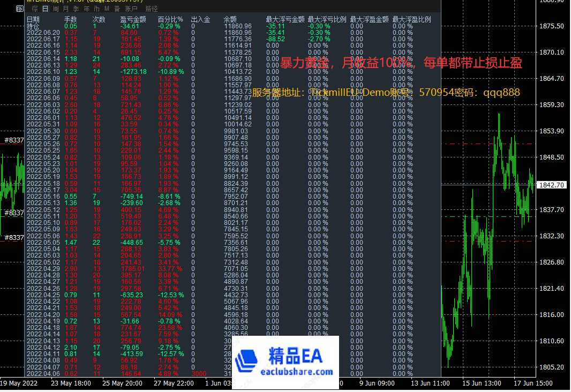Click the 7071.05 balance value
571x392 pixels.
[236, 269]
